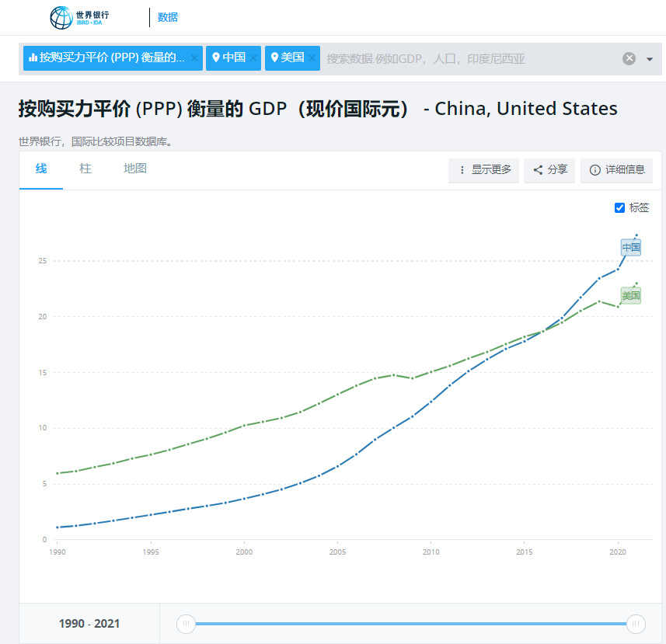Click the 25 y-axis label

tap(43, 261)
